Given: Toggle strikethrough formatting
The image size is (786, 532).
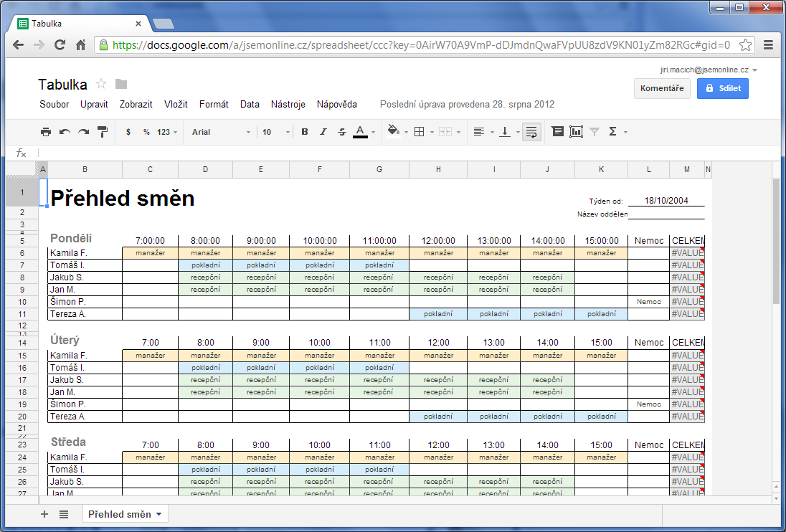Looking at the screenshot, I should click(342, 132).
